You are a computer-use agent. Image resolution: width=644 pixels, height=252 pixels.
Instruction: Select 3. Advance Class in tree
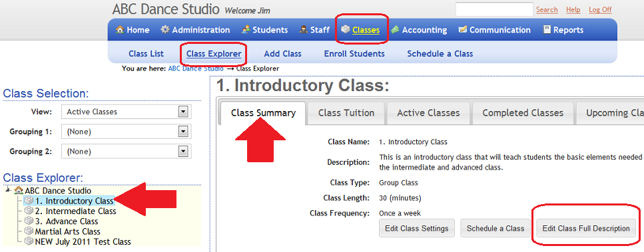pos(67,221)
